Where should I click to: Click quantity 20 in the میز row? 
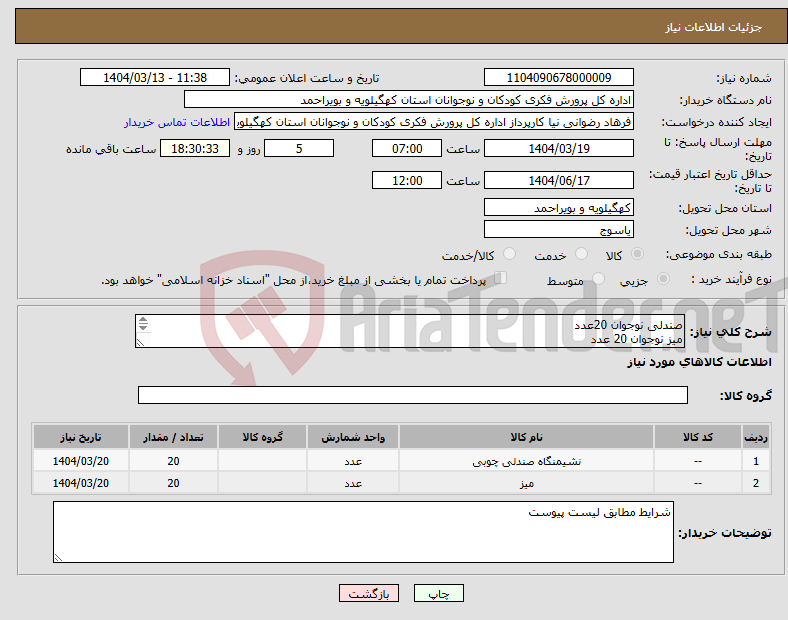pos(173,483)
